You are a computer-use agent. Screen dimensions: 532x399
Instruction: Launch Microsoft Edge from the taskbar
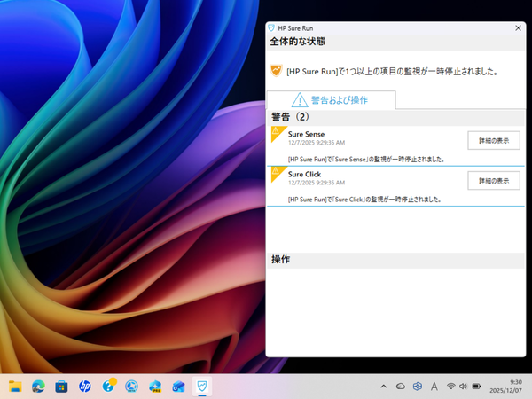(x=38, y=386)
